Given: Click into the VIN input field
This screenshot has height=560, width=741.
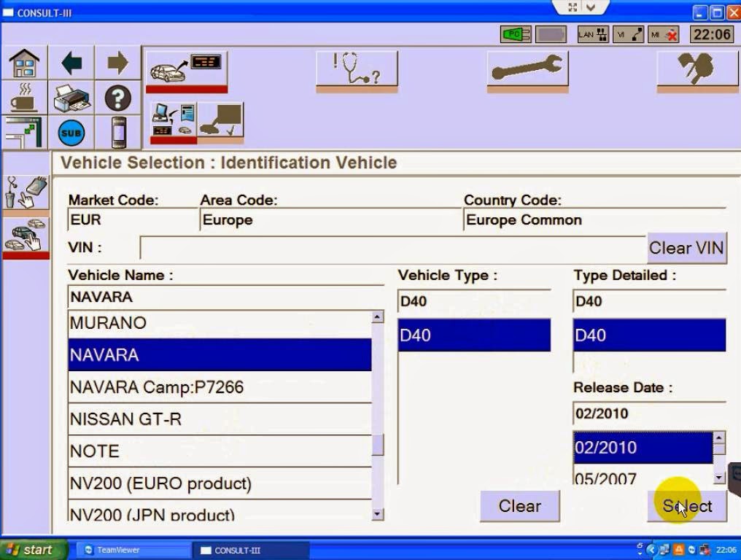Looking at the screenshot, I should [392, 248].
